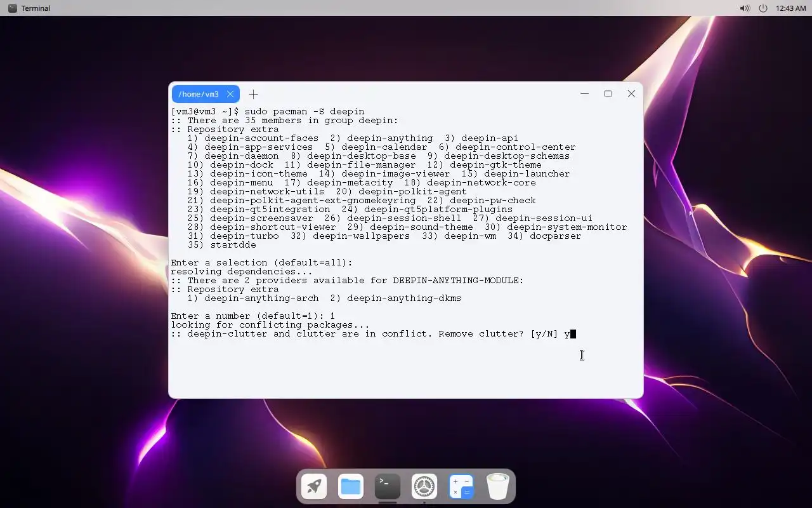The image size is (812, 508).
Task: Click 'deepin-screensaver' package entry
Action: pyautogui.click(x=261, y=218)
